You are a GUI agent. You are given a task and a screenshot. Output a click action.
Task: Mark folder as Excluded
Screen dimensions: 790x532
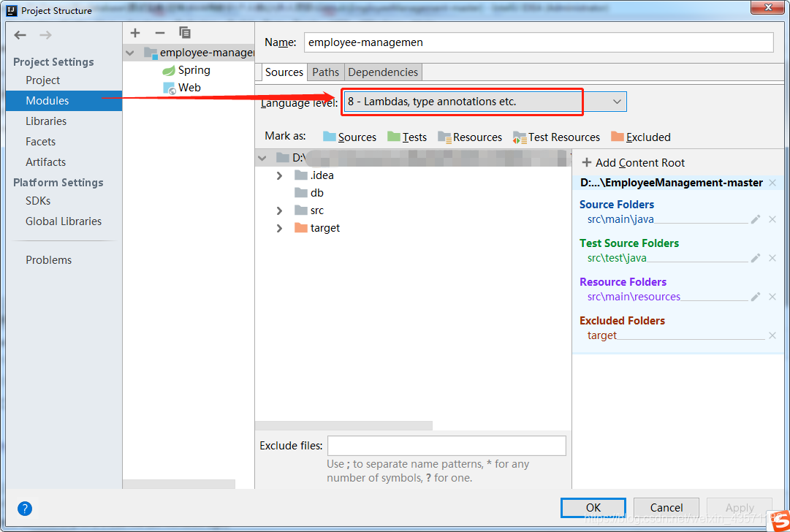pos(641,137)
